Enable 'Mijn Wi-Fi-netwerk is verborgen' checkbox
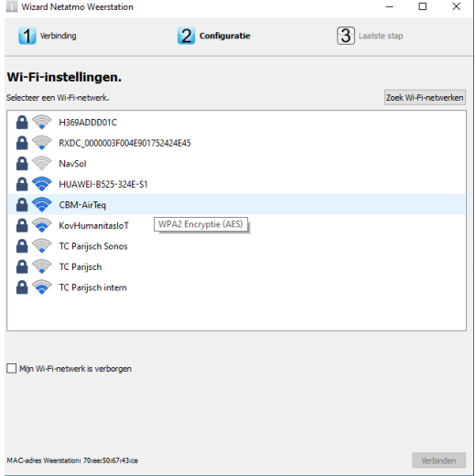 click(12, 368)
